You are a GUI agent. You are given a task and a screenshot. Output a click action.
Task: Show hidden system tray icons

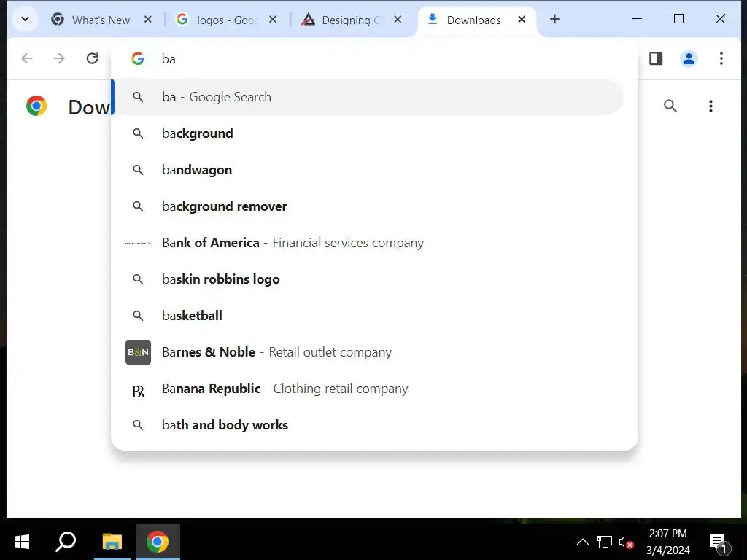click(583, 542)
